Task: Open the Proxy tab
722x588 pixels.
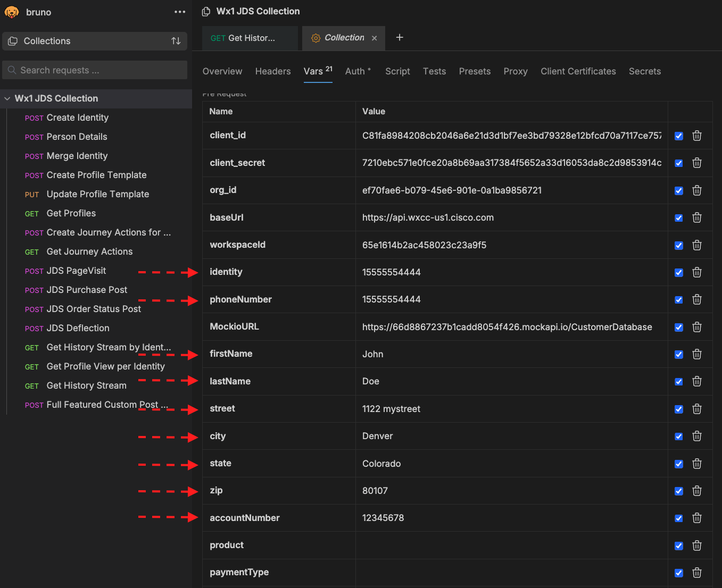Action: tap(516, 71)
